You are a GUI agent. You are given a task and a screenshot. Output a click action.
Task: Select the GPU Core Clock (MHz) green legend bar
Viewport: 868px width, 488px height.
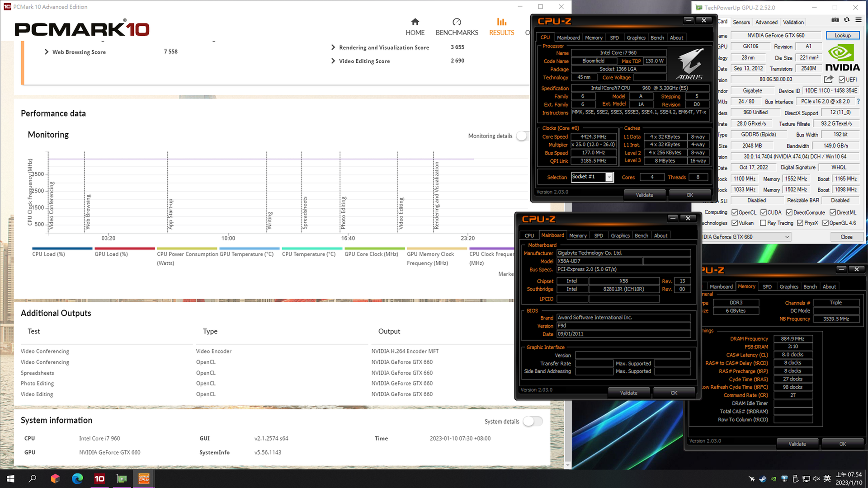pos(374,249)
